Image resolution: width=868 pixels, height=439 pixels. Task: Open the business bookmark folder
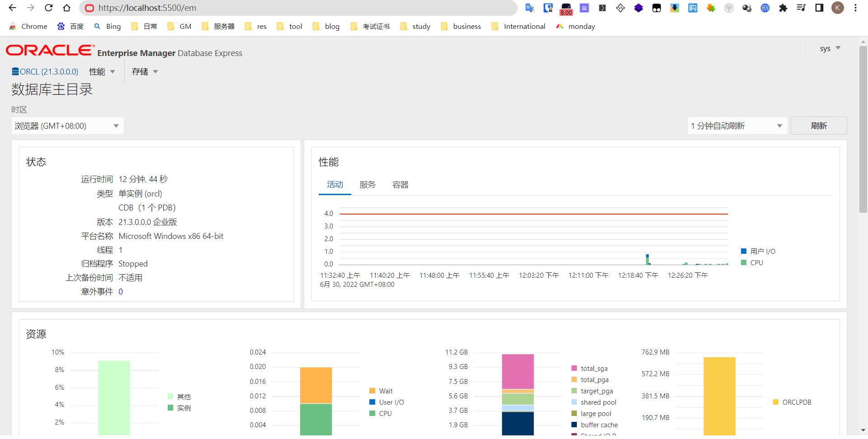(461, 27)
